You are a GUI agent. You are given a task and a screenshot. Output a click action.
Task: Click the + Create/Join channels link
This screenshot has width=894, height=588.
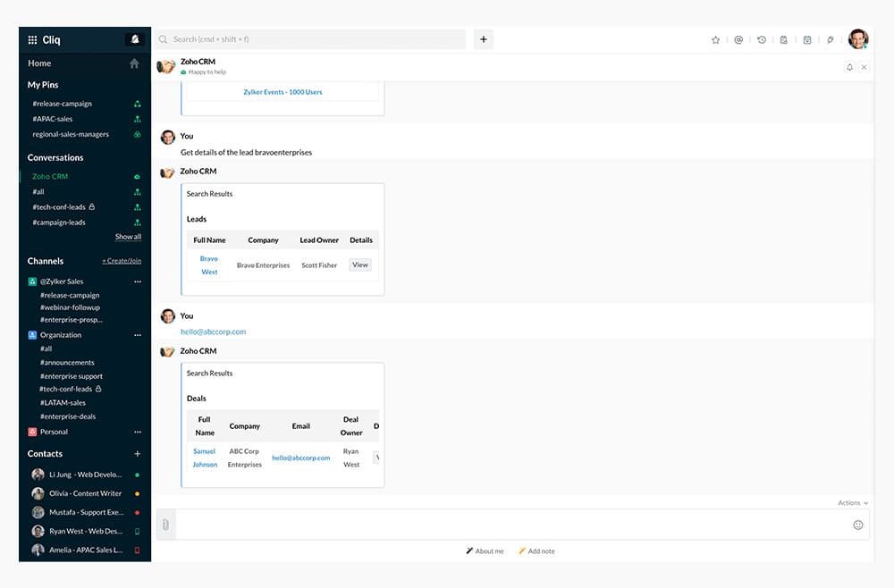click(122, 261)
